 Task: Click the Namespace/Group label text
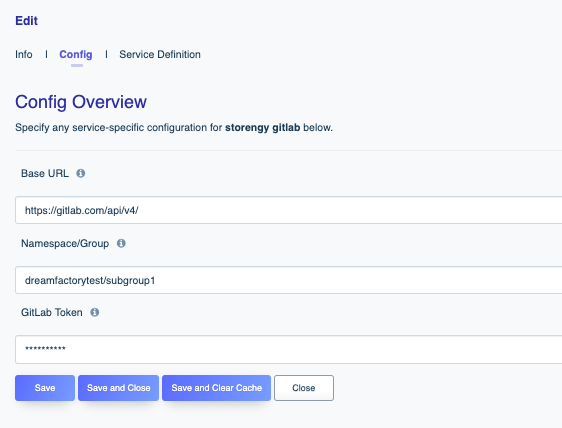click(x=65, y=243)
